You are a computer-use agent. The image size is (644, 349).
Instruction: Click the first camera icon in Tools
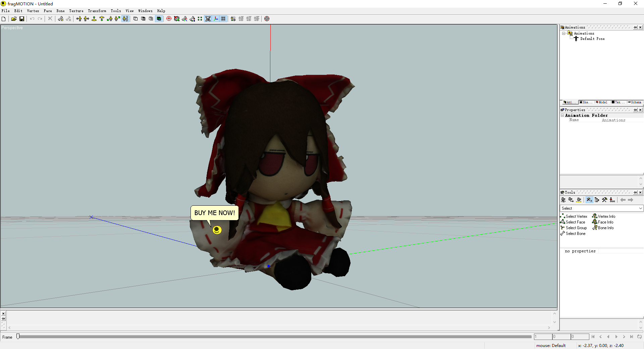(x=563, y=200)
